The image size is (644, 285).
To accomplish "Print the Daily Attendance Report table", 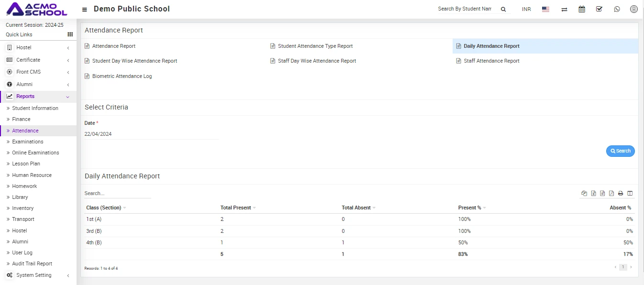I will click(x=621, y=193).
